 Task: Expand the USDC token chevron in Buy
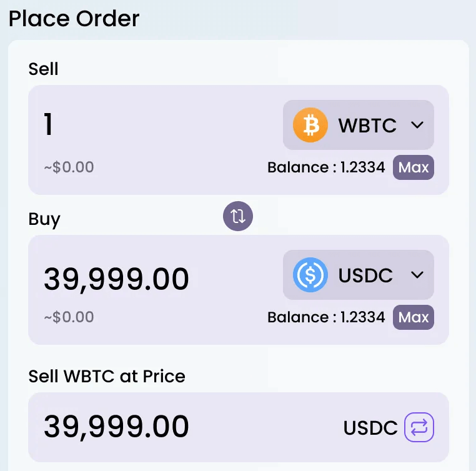(x=417, y=275)
